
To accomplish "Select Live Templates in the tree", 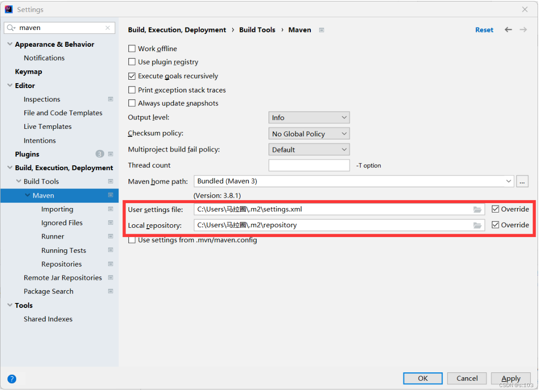I will (48, 127).
